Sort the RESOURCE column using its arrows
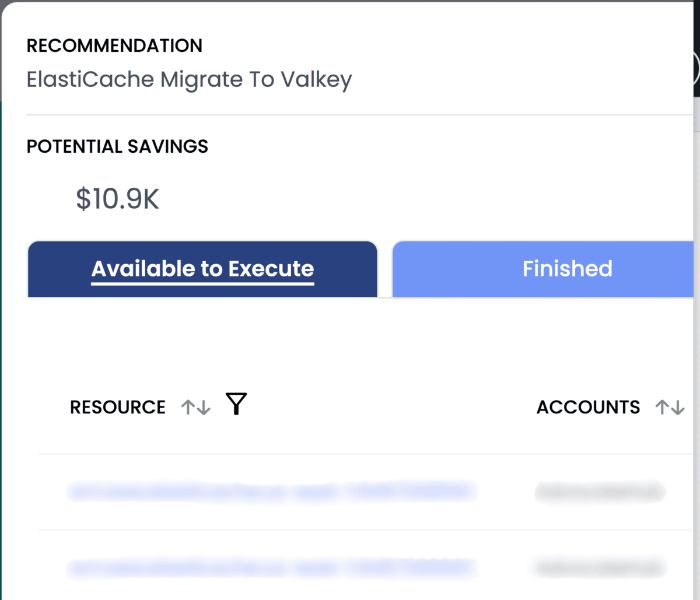The height and width of the screenshot is (600, 700). tap(195, 406)
